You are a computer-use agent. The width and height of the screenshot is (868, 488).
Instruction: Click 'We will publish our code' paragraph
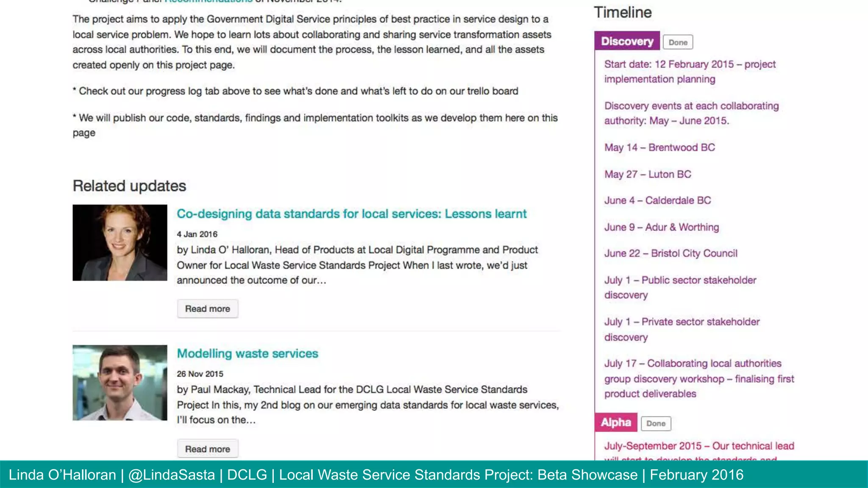[315, 125]
